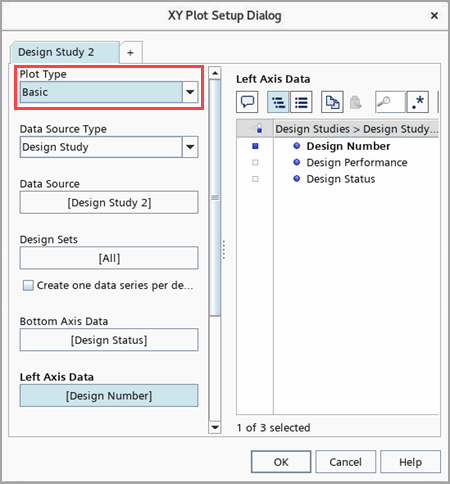Uncheck the Design Number selection box
The image size is (450, 484).
pyautogui.click(x=255, y=146)
